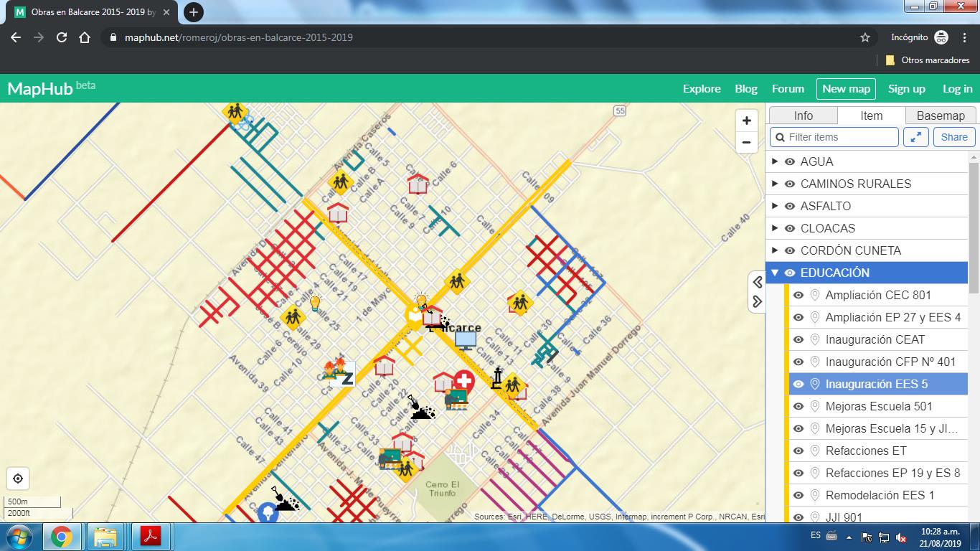
Task: Bookmark page with the star icon
Action: point(865,37)
